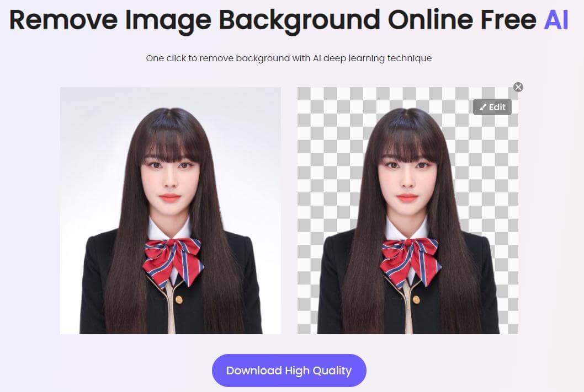The height and width of the screenshot is (392, 584).
Task: Open the original uploaded photo preview
Action: pyautogui.click(x=170, y=210)
